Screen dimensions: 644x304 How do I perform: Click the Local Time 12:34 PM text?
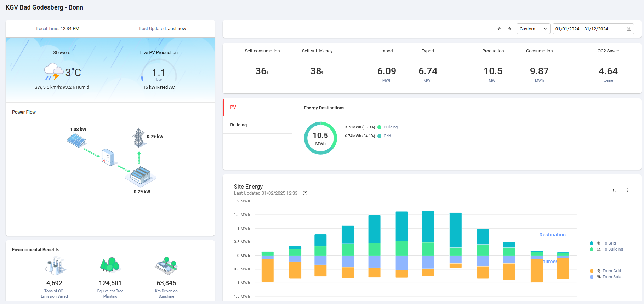58,29
